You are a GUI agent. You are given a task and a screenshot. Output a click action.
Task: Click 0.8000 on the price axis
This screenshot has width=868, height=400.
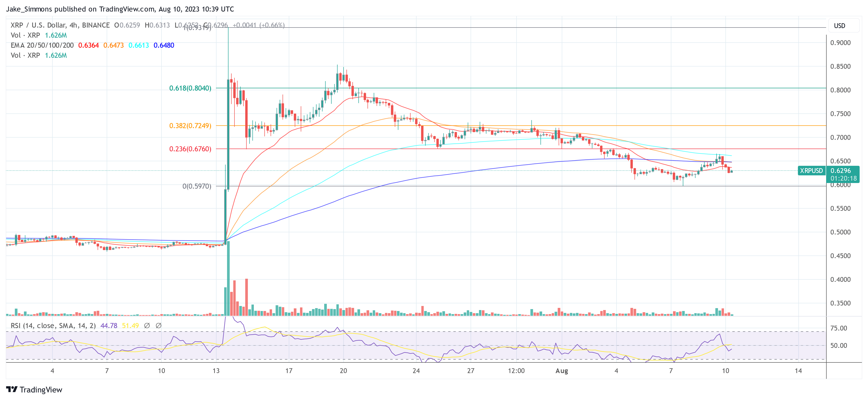840,90
